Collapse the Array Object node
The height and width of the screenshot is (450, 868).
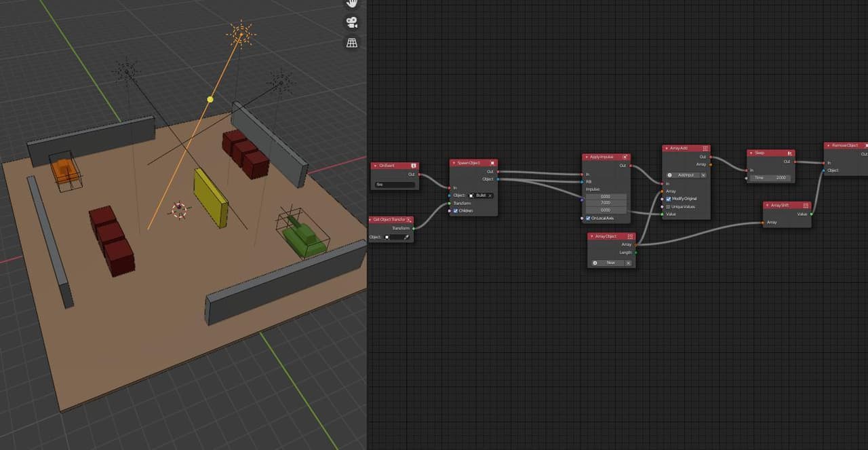[591, 236]
